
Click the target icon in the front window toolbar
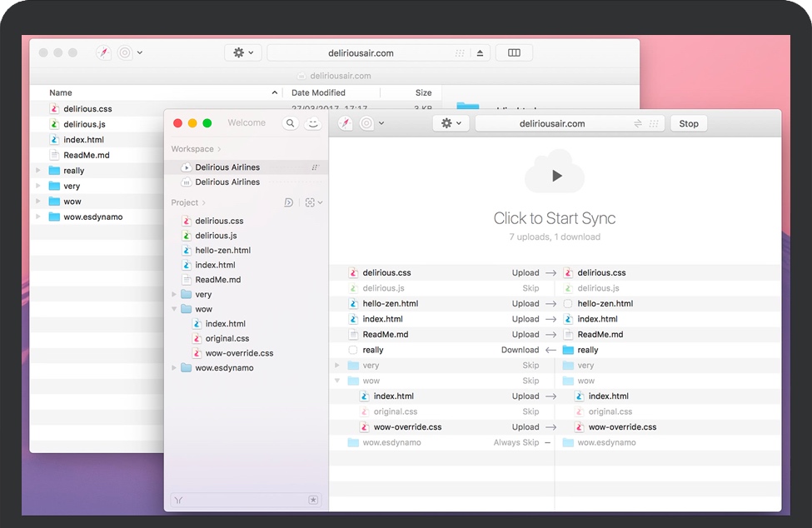[x=366, y=123]
